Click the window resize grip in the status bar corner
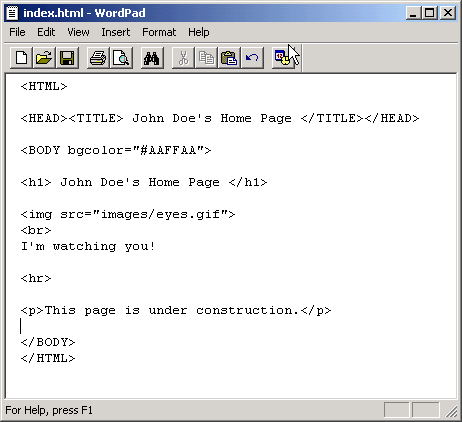462x422 pixels. tap(451, 411)
